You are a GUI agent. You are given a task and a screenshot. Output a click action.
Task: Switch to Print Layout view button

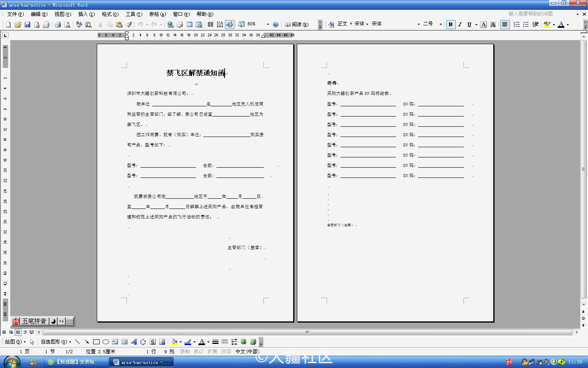coord(18,332)
